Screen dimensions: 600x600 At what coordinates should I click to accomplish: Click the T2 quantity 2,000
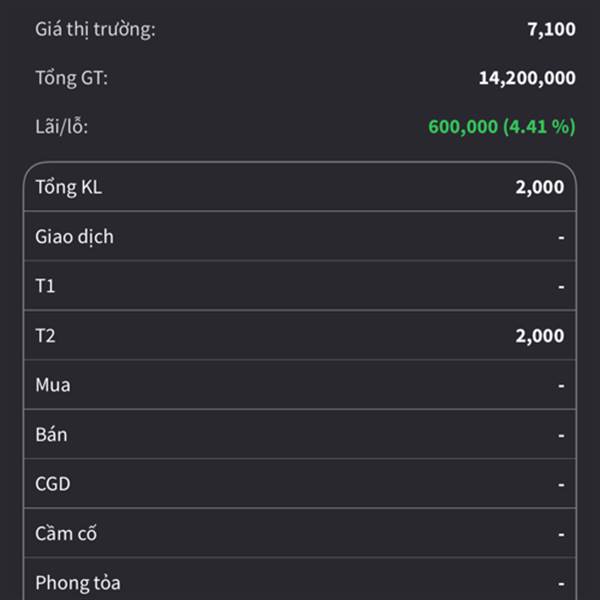[540, 336]
